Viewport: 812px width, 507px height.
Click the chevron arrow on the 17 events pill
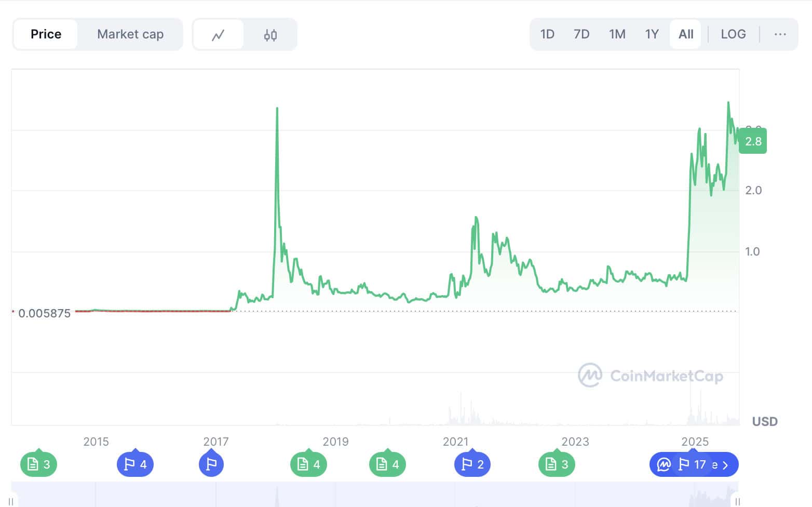(726, 465)
